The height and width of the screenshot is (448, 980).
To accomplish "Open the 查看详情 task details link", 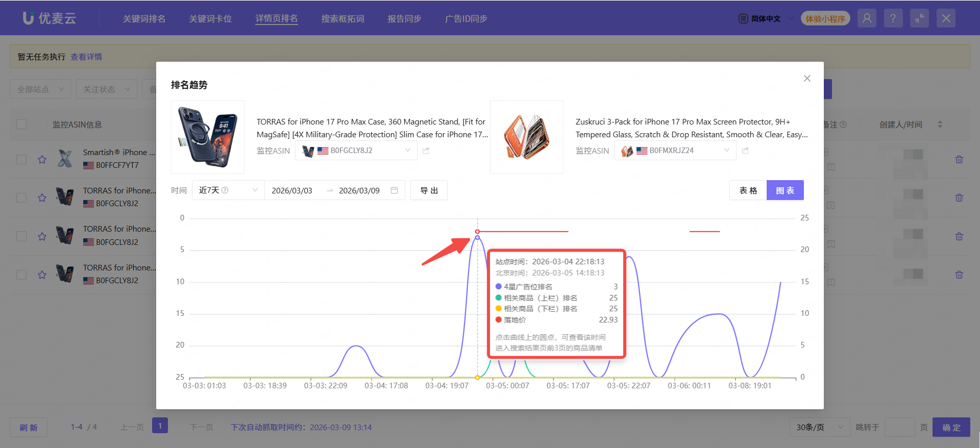I will pos(86,57).
